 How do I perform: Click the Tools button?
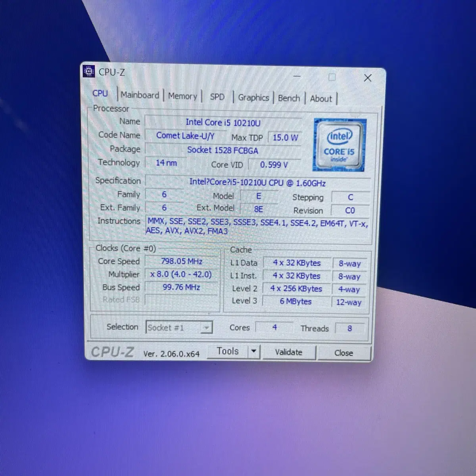(x=228, y=351)
